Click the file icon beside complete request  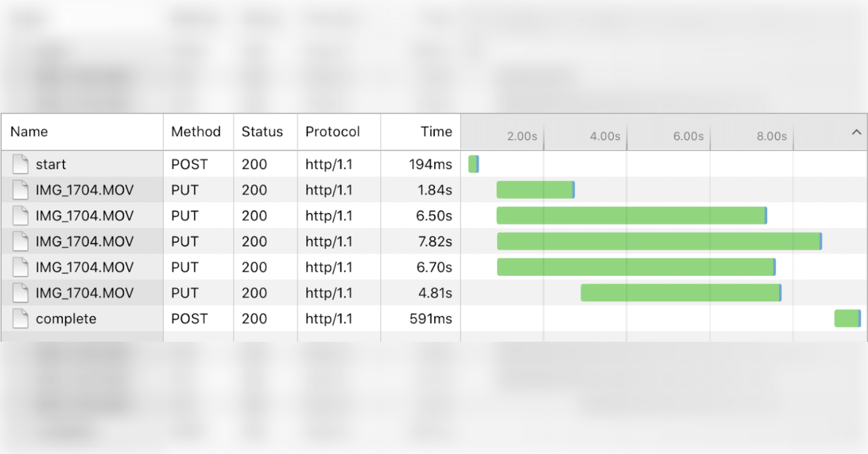(x=20, y=318)
